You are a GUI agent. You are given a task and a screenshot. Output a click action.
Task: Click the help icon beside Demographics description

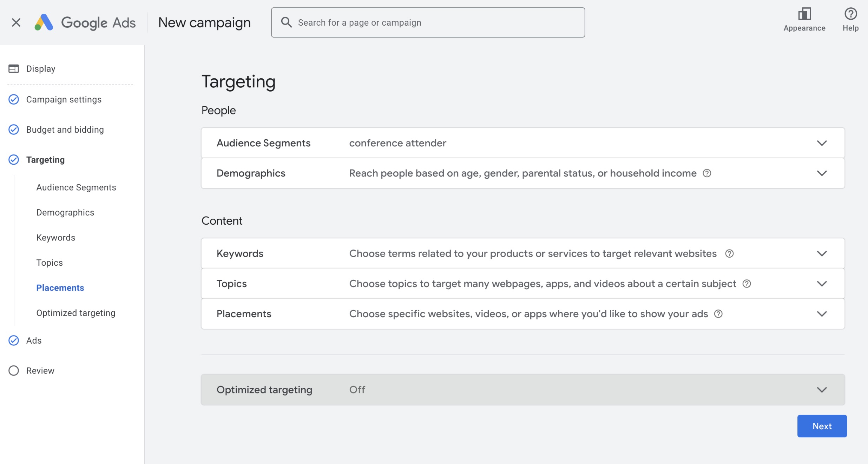click(707, 173)
